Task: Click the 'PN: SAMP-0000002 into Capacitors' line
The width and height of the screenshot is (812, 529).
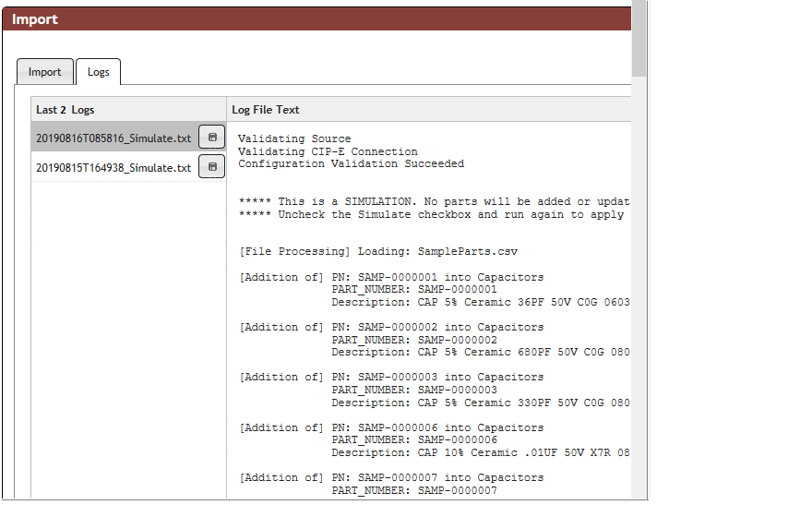Action: point(391,328)
